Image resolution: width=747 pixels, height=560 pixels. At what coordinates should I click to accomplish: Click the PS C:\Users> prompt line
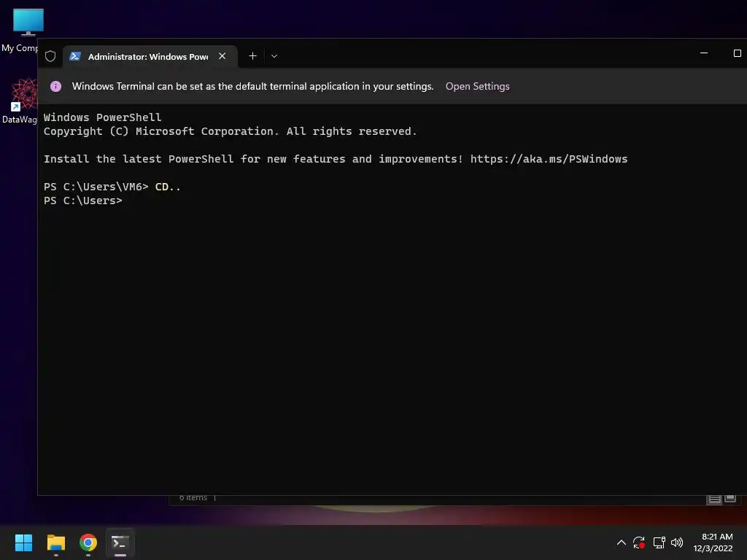click(83, 201)
